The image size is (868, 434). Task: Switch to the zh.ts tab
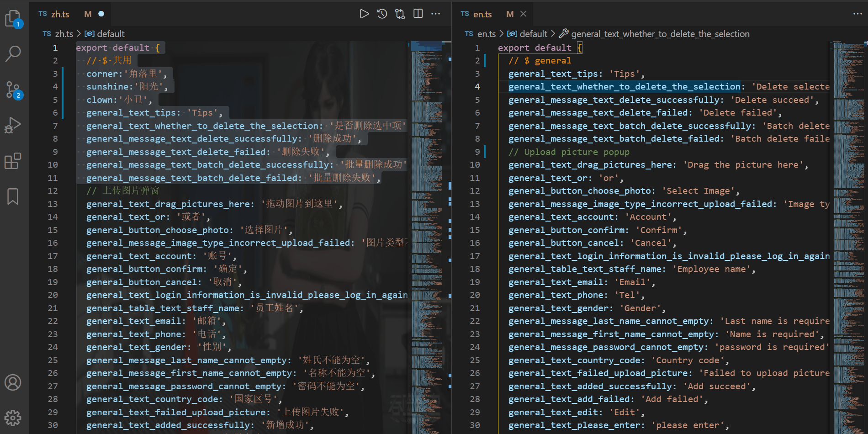(x=59, y=14)
